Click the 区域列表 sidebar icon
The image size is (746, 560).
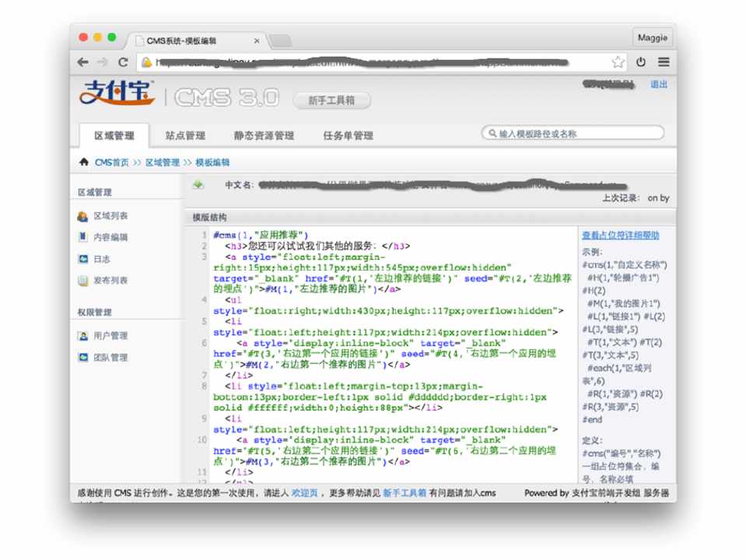pyautogui.click(x=82, y=216)
